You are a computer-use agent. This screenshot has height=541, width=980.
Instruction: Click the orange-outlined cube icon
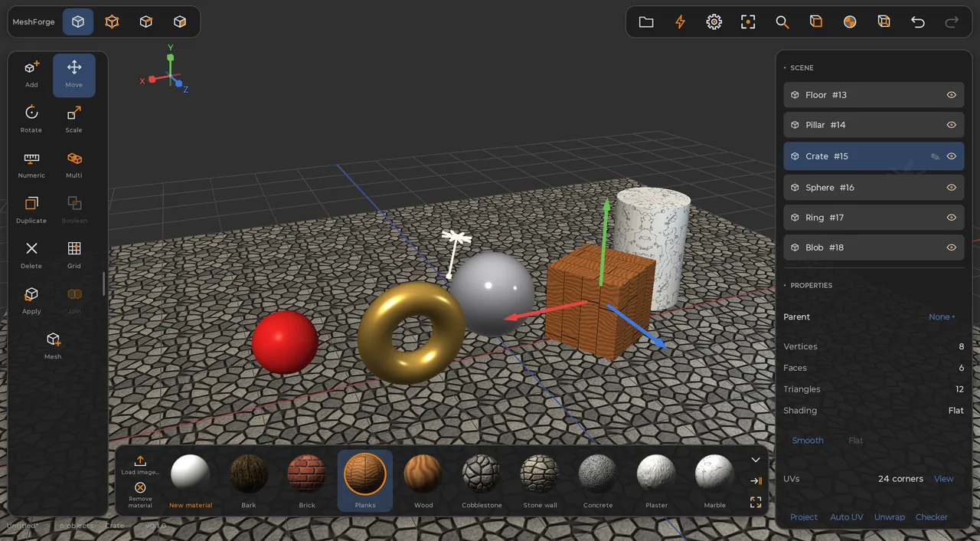coord(816,22)
